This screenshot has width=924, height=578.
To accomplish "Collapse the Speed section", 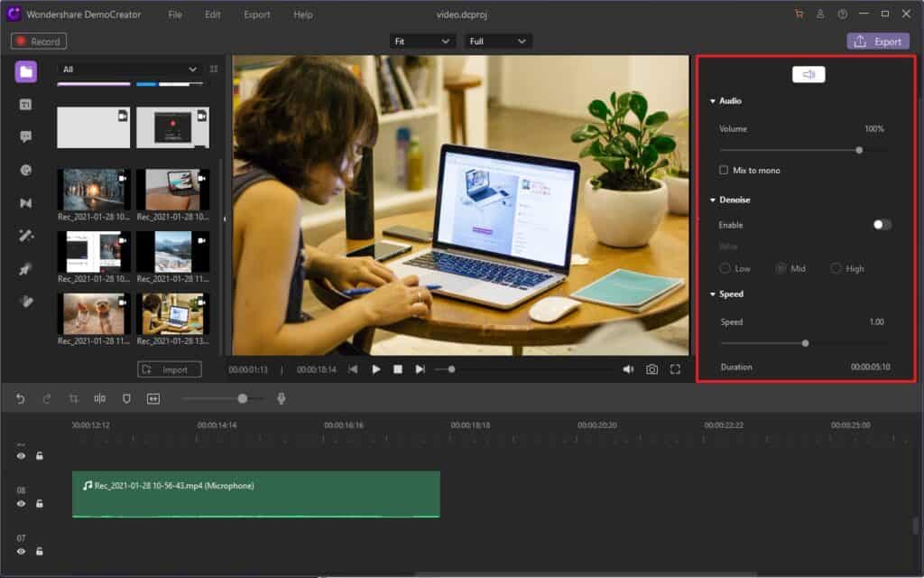I will pyautogui.click(x=713, y=294).
